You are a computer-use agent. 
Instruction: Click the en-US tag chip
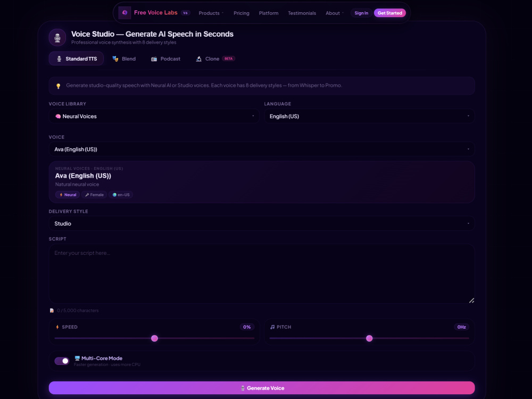coord(121,195)
